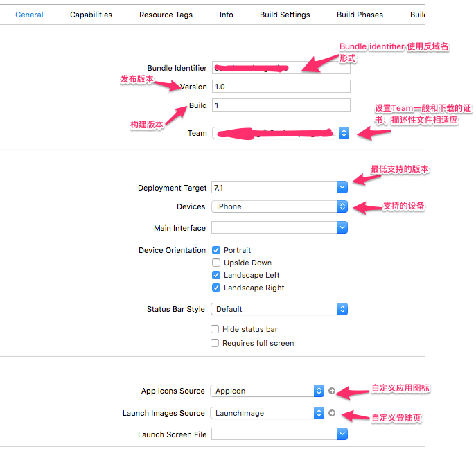Open the Deployment Target dropdown
Image resolution: width=476 pixels, height=458 pixels.
[x=342, y=187]
